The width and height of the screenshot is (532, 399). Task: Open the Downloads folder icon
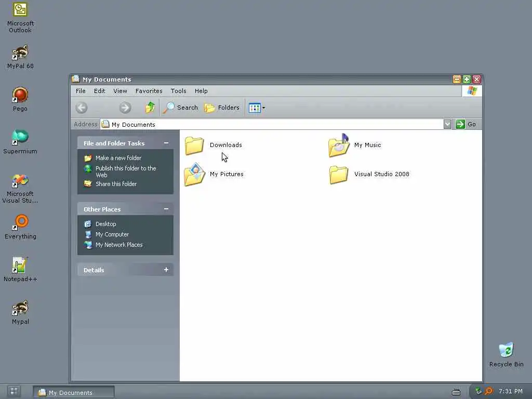(194, 145)
